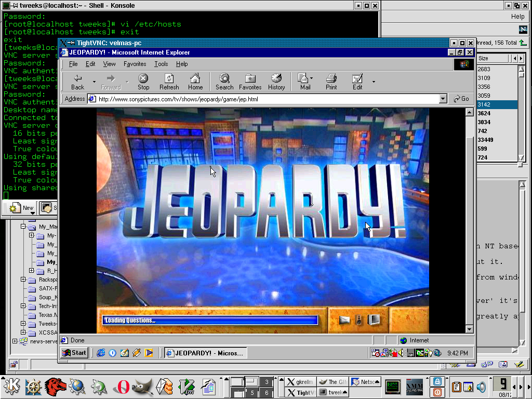This screenshot has height=399, width=532.
Task: Click the envelope icon in Jeopardy game
Action: tap(344, 320)
